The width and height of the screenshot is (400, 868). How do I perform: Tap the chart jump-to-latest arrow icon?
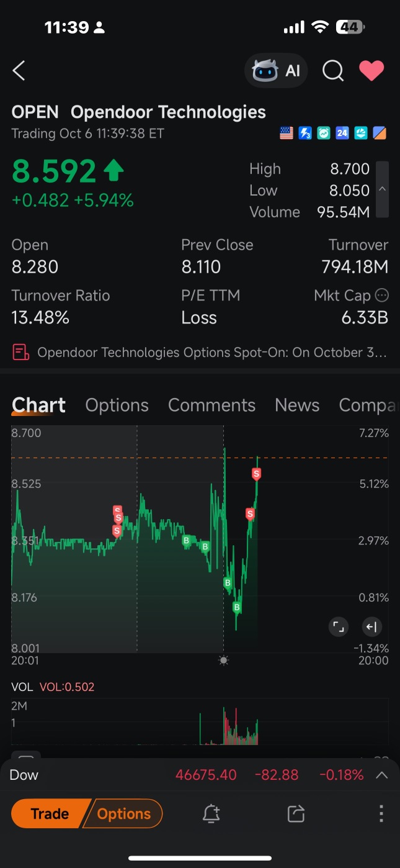tap(371, 627)
